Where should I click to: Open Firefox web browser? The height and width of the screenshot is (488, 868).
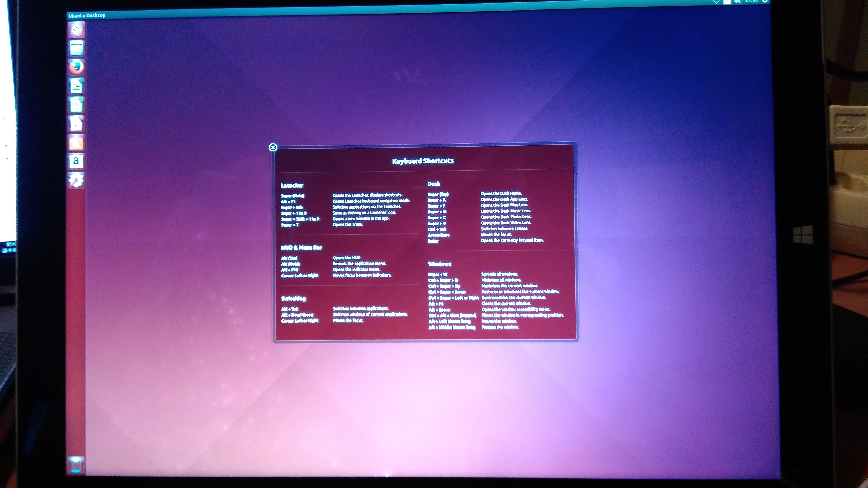point(77,67)
